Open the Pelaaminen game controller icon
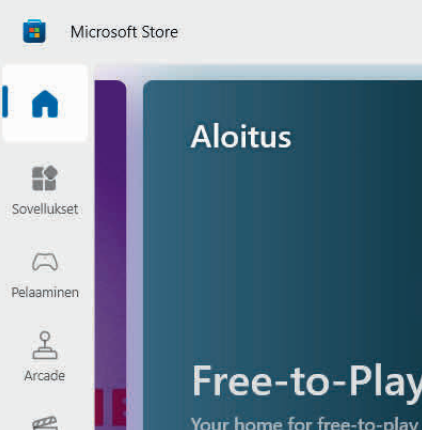This screenshot has width=422, height=430. [x=45, y=261]
